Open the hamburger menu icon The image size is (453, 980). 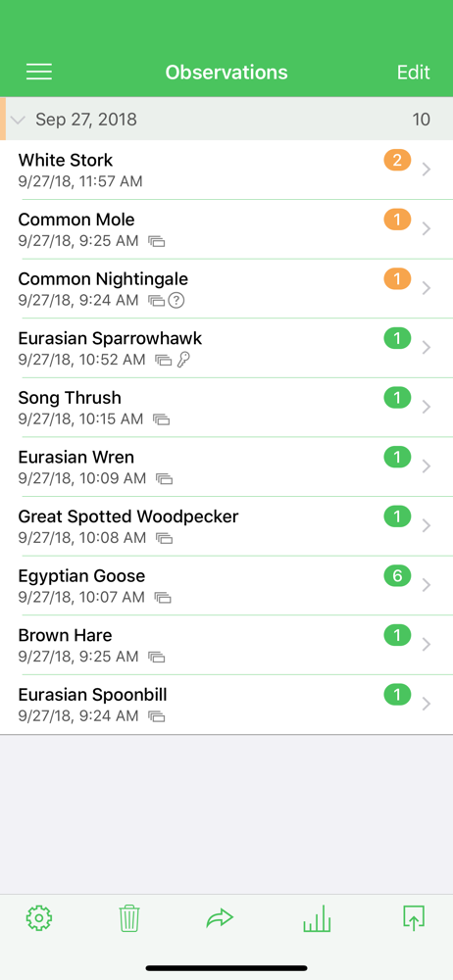pyautogui.click(x=39, y=73)
